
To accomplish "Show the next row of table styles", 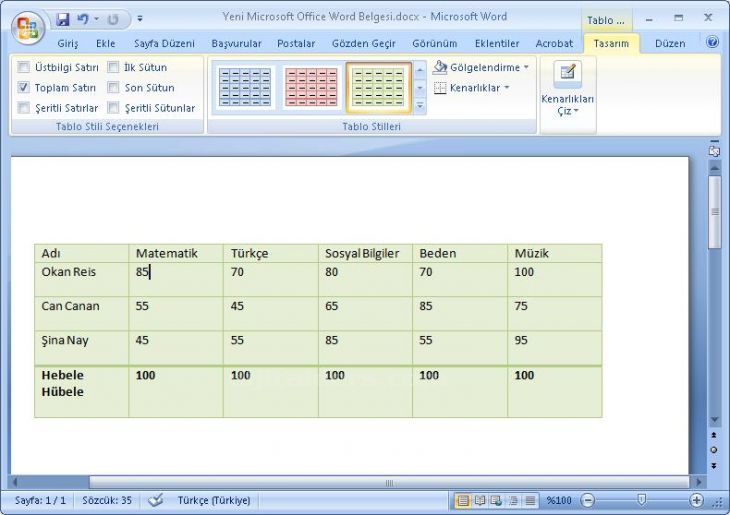I will 419,88.
